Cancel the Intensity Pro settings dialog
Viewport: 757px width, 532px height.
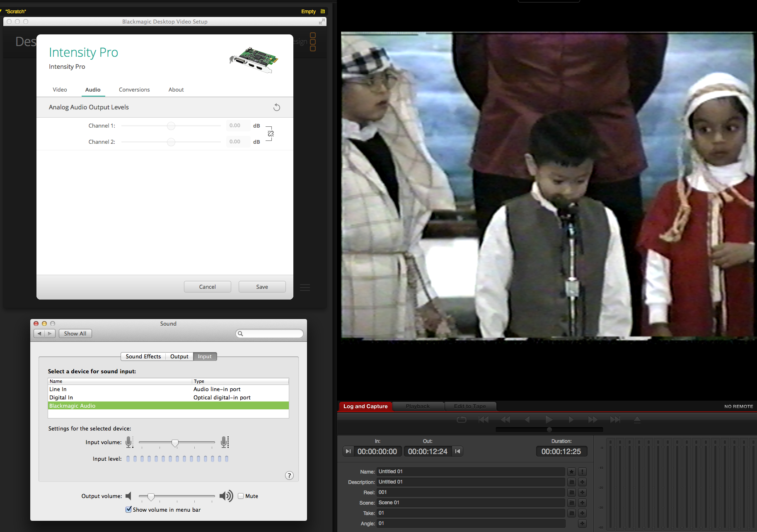(208, 287)
